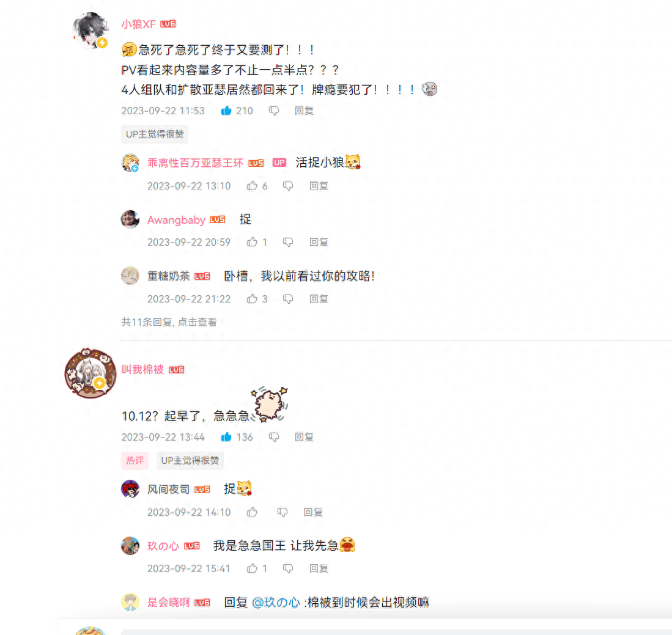Reply to 叫我棉被's comment
This screenshot has height=635, width=672.
[305, 437]
